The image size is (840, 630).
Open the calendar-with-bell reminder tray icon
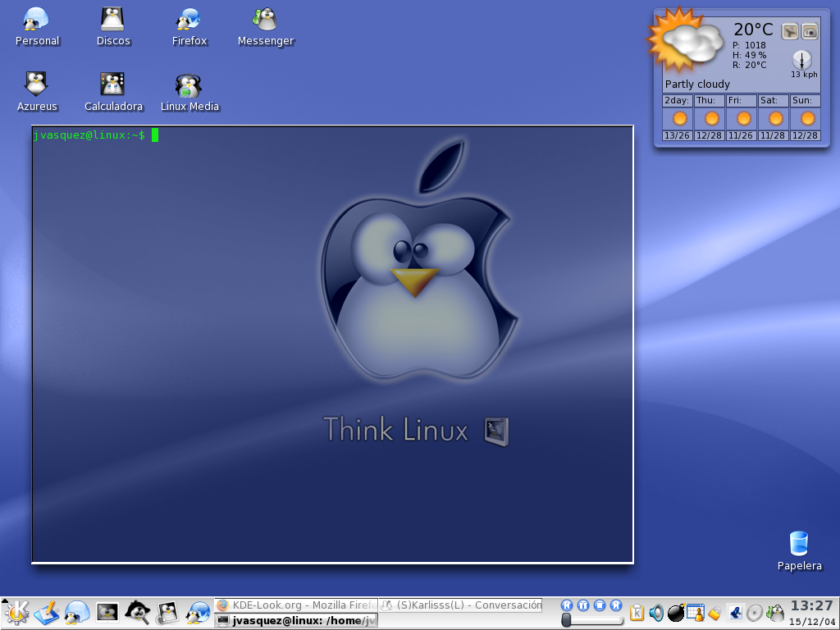coord(696,612)
